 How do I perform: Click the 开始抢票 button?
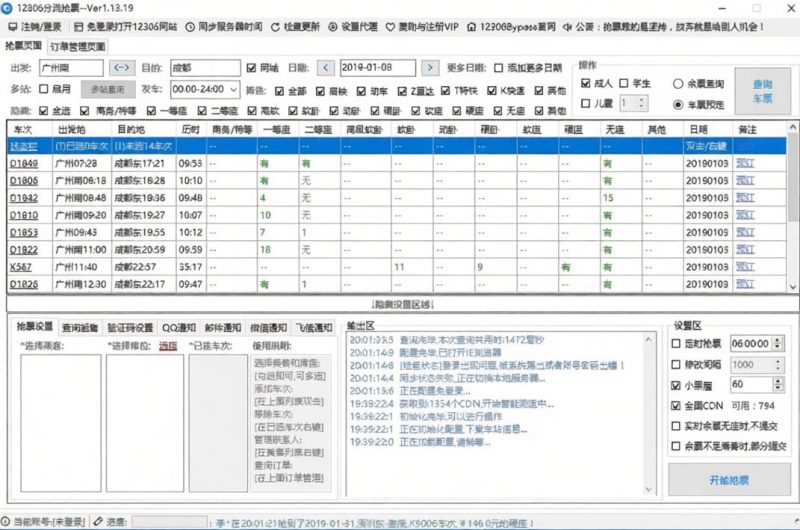pos(729,480)
